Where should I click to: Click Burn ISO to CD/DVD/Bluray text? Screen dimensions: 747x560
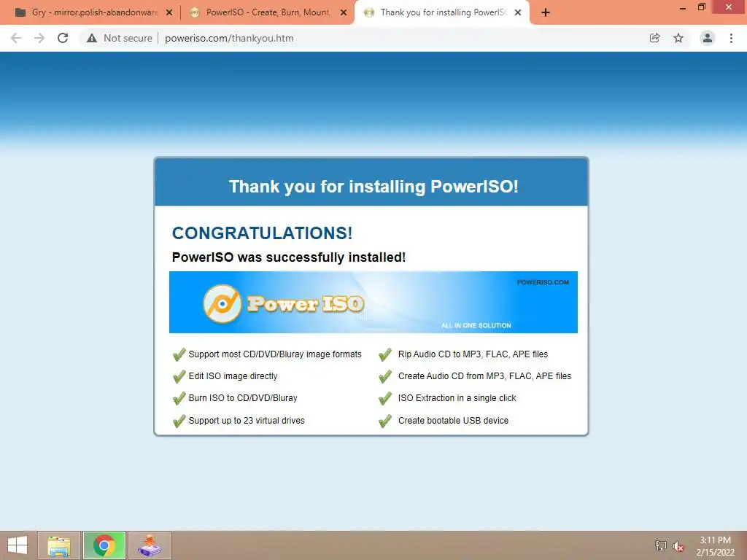point(243,398)
